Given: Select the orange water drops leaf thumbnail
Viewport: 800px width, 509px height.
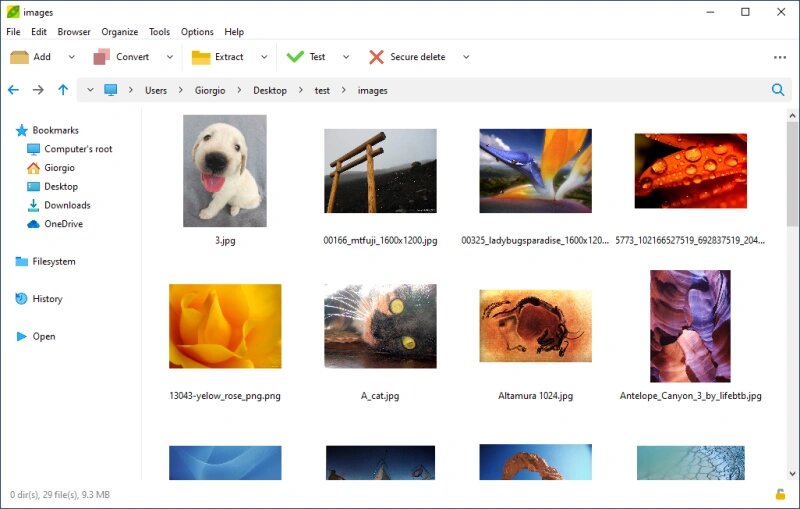Looking at the screenshot, I should pos(690,171).
